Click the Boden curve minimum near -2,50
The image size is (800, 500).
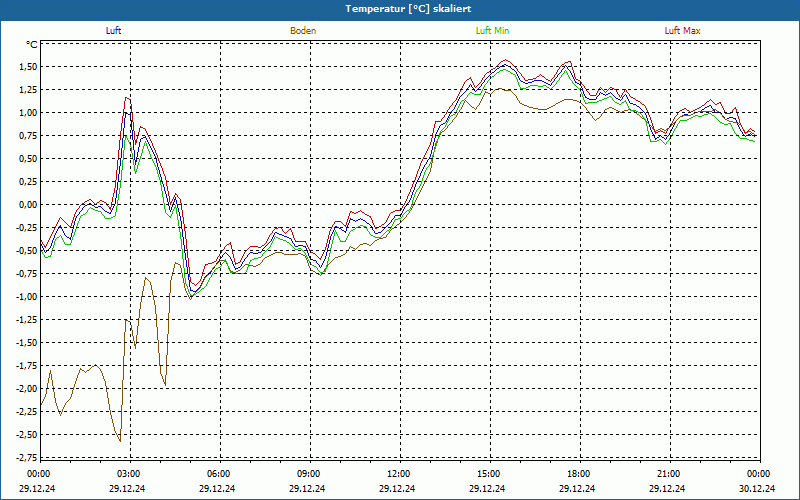click(120, 441)
